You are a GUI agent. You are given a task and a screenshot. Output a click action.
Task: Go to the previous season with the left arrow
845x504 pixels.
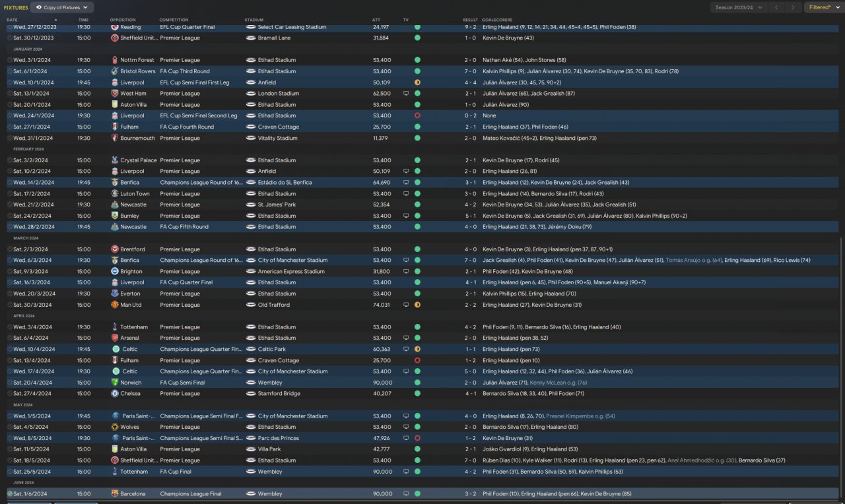pyautogui.click(x=777, y=7)
